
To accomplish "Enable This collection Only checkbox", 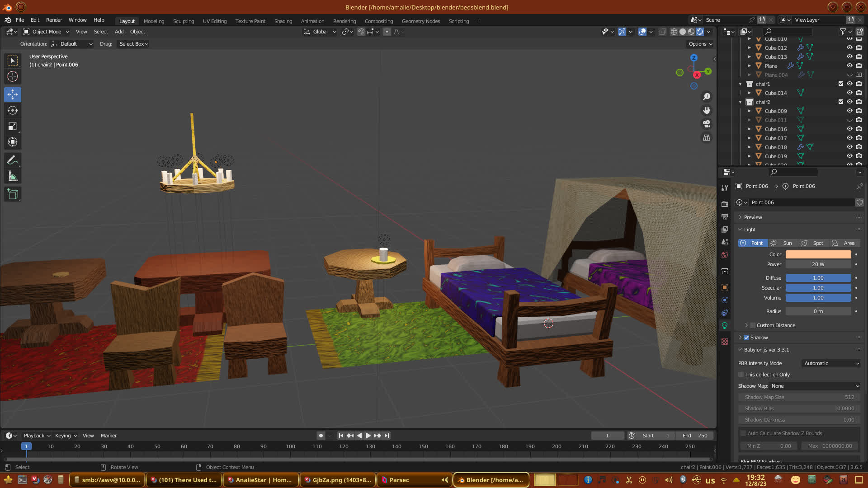I will (741, 375).
